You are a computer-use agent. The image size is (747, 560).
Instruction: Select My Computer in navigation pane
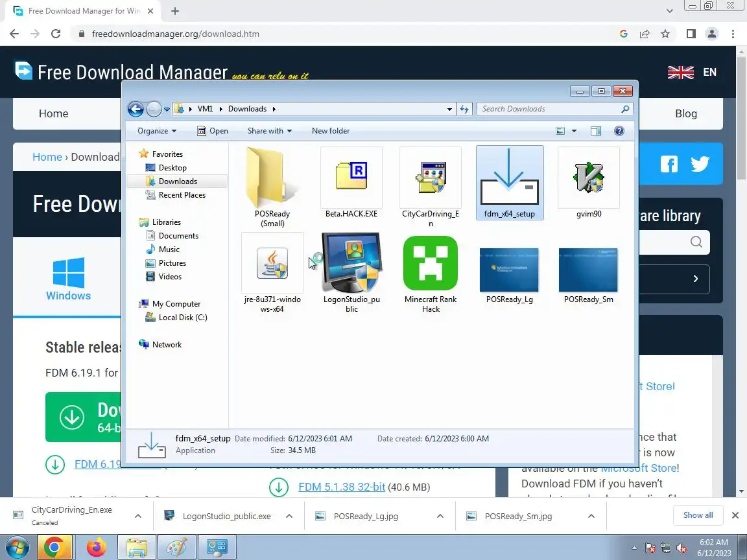coord(176,304)
